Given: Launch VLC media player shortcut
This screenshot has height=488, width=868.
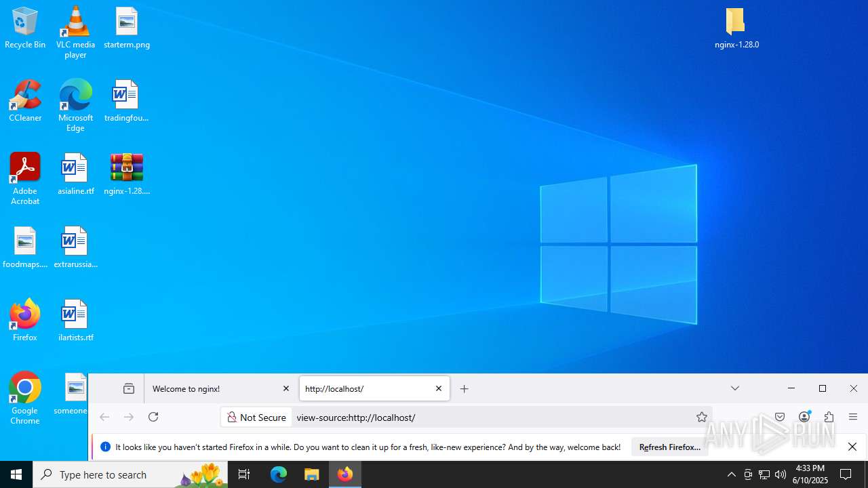Looking at the screenshot, I should (x=75, y=33).
